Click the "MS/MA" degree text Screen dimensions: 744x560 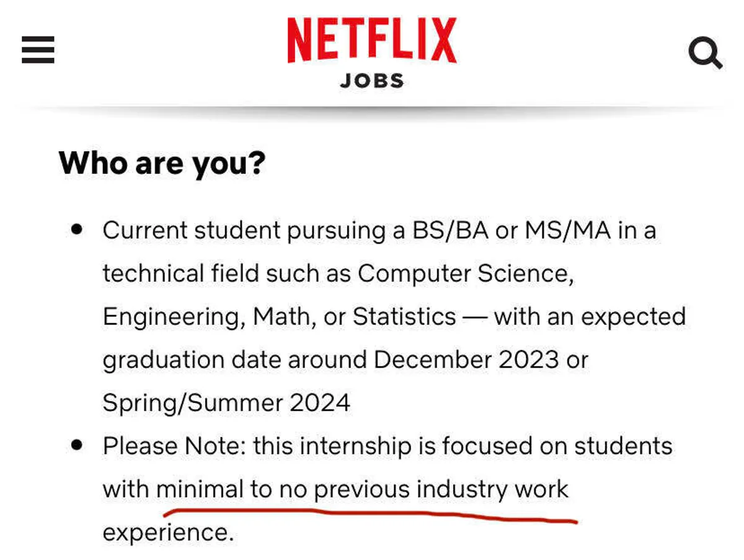pos(567,231)
